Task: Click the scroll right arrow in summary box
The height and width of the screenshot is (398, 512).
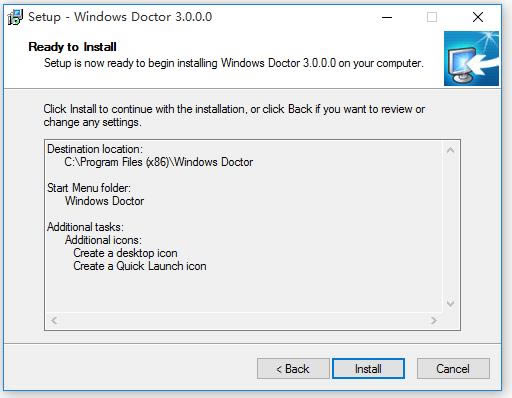Action: click(433, 321)
